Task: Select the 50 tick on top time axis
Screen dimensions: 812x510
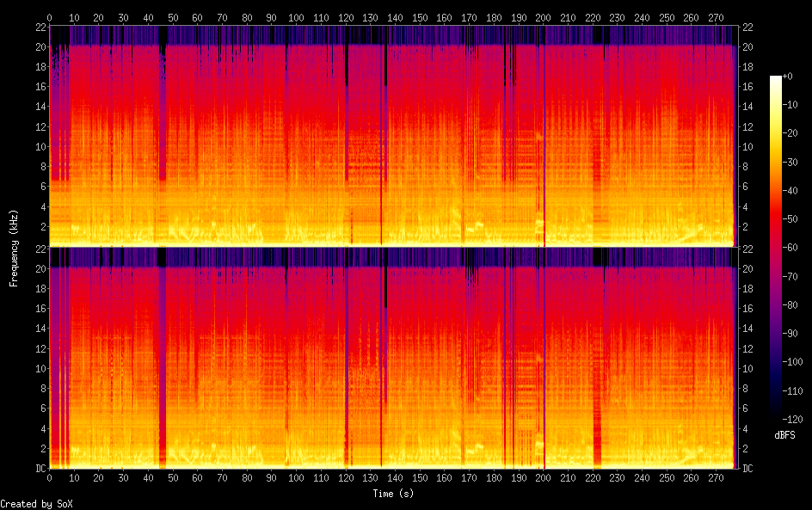Action: [x=173, y=16]
